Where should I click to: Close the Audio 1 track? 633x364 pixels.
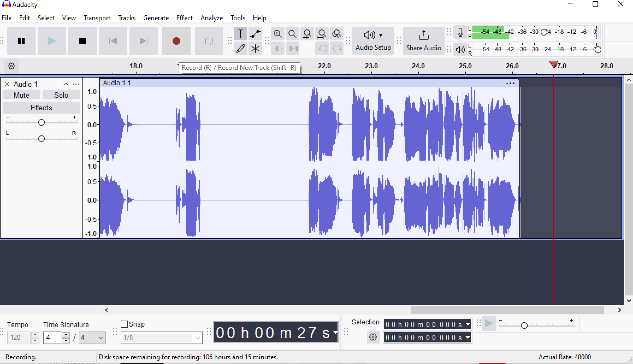point(7,84)
